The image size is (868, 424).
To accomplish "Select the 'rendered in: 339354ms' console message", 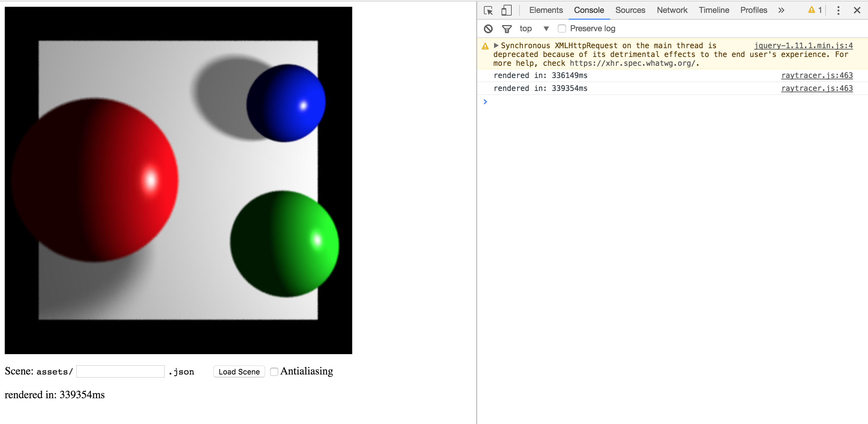I will (540, 88).
